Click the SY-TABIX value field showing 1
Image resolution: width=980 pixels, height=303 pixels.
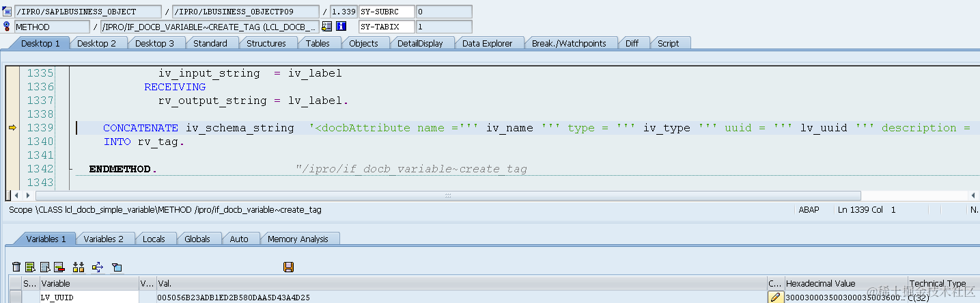[444, 27]
